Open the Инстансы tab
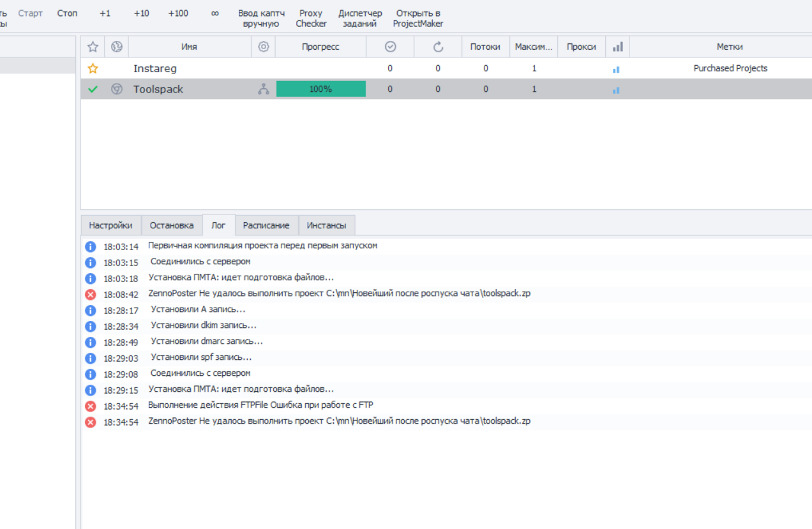 pos(326,225)
